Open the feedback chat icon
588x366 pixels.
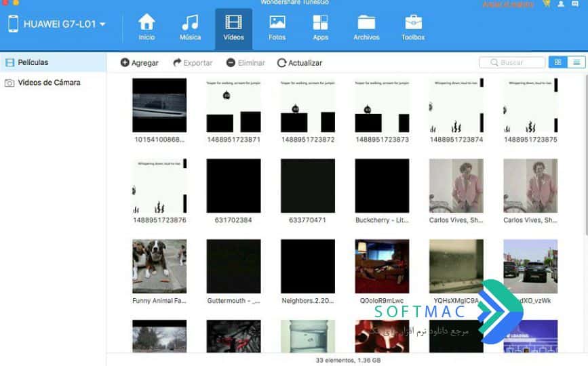click(575, 4)
